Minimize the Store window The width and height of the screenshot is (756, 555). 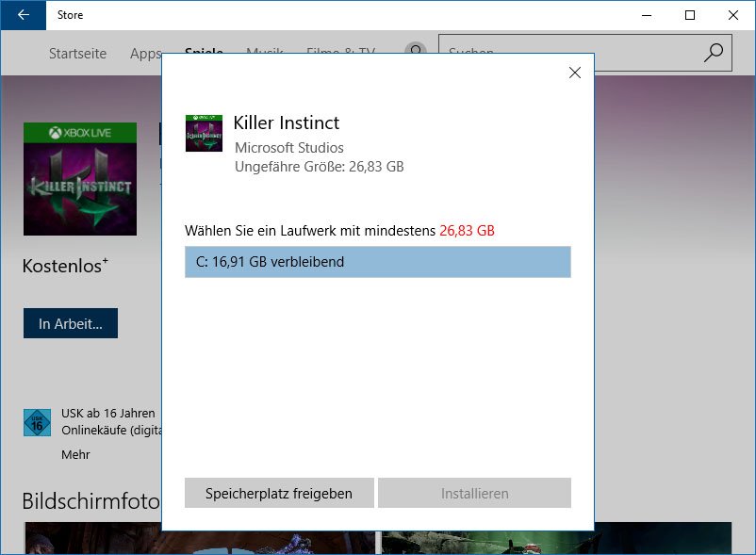(647, 15)
